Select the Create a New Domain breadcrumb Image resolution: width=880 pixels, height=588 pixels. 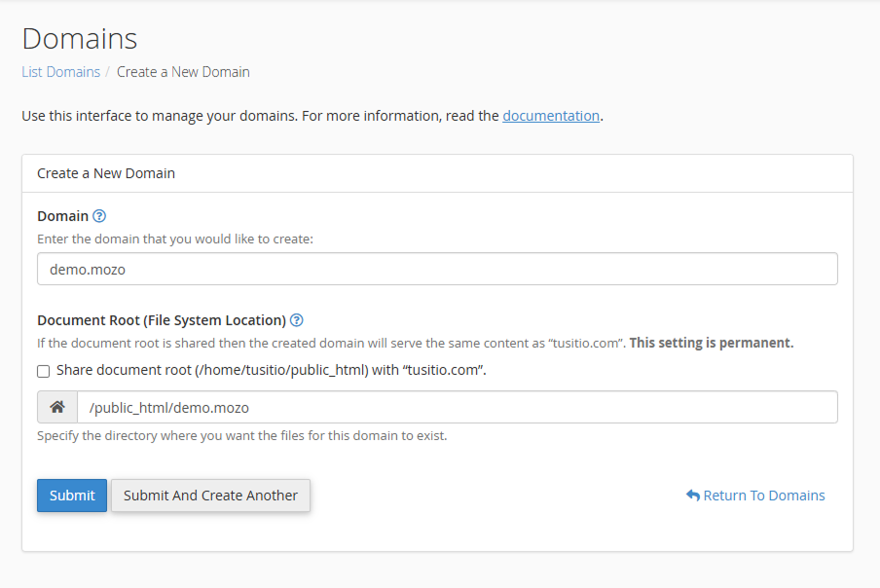point(183,72)
